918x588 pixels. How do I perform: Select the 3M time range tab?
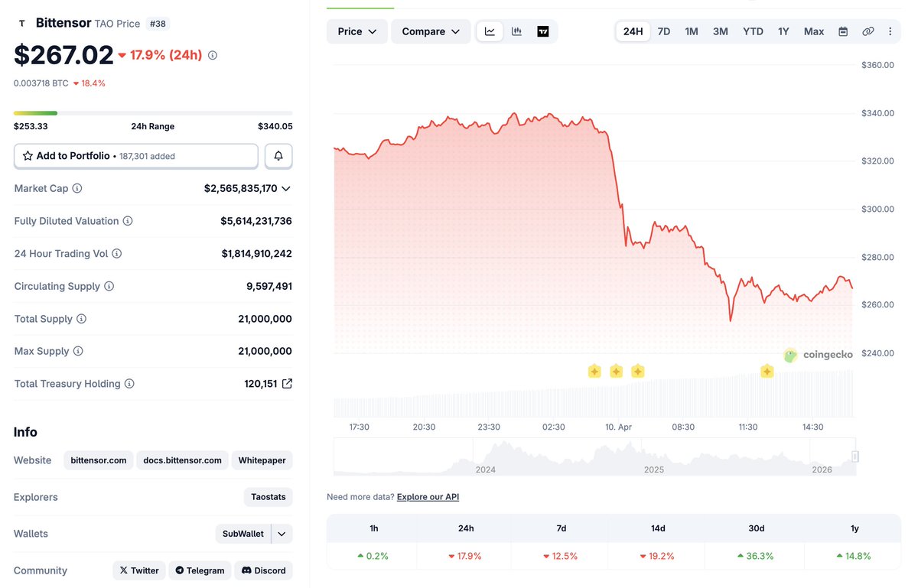point(721,31)
